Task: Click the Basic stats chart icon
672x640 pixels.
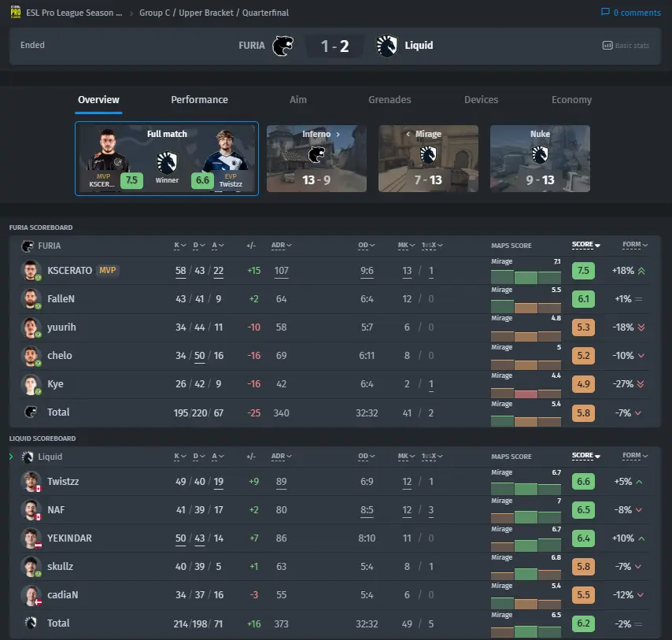Action: [607, 46]
